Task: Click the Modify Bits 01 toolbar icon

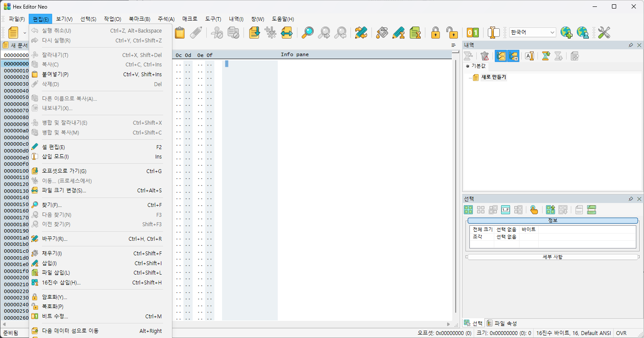Action: coord(473,33)
